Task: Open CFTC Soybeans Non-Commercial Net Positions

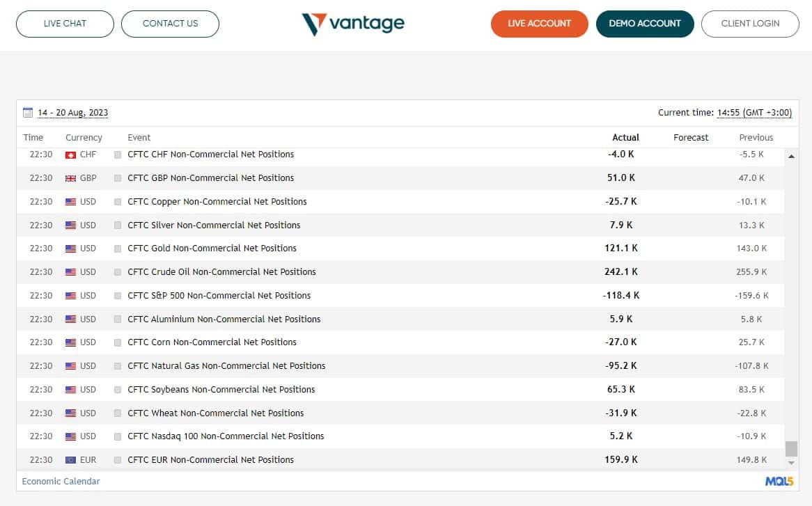Action: [x=221, y=390]
